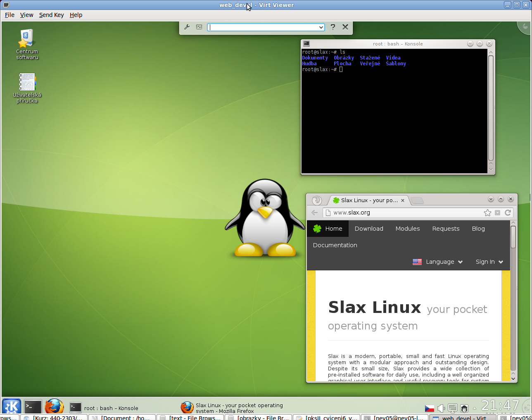
Task: Click the device notifier tray icon
Action: point(464,408)
